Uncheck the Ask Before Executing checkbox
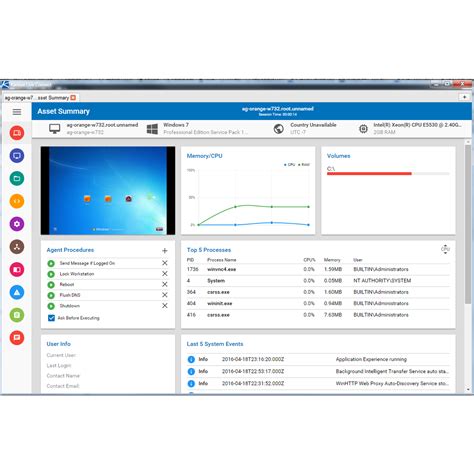 (51, 318)
